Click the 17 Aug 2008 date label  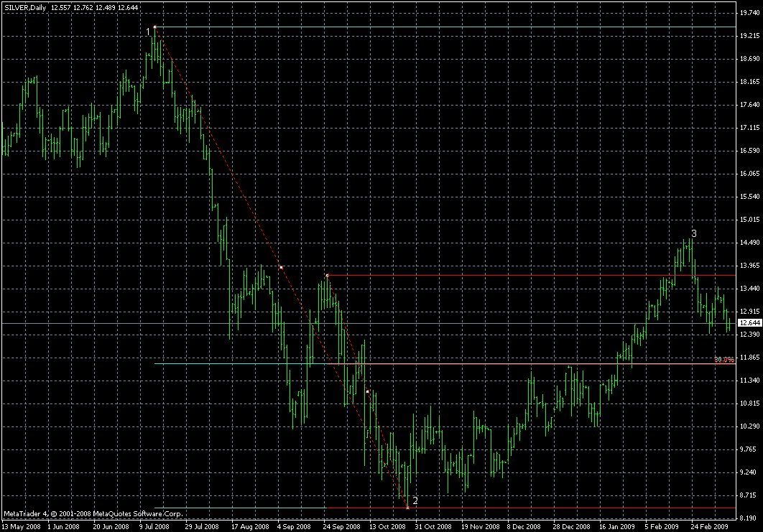(250, 527)
